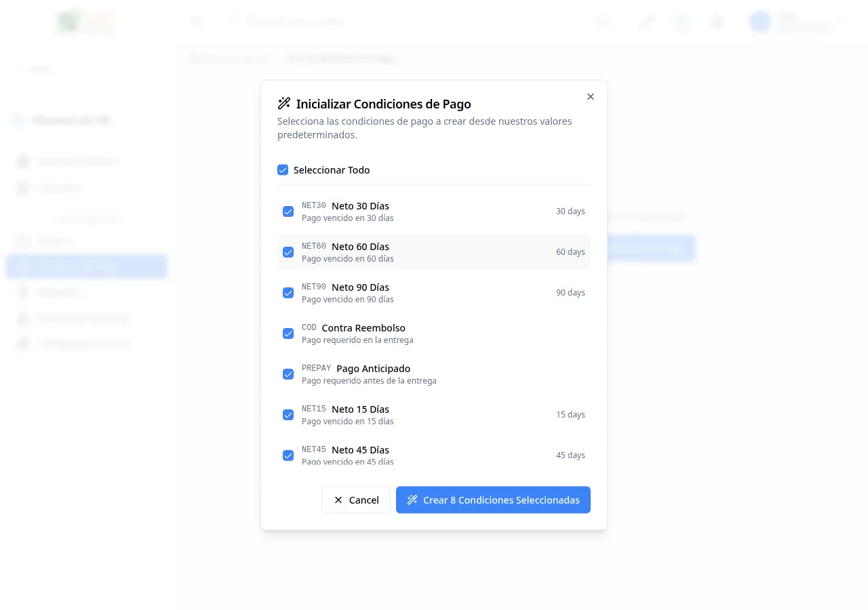
Task: Click the Seleccionar Todo label
Action: pos(332,170)
